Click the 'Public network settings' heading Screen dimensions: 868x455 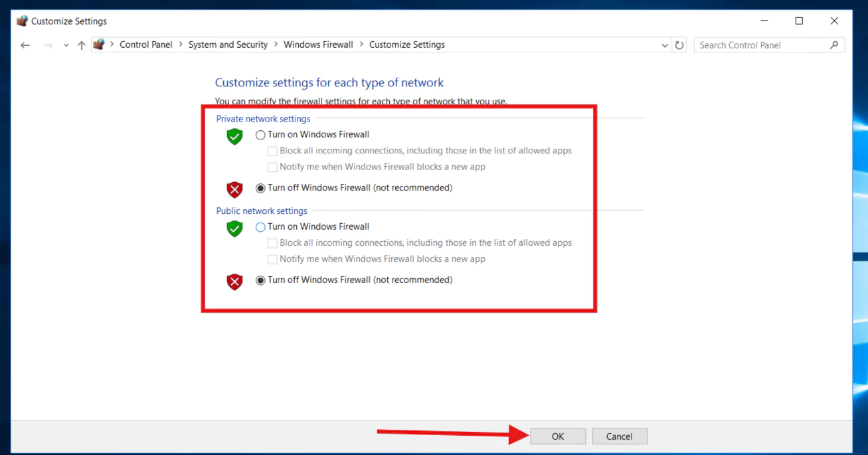pos(262,211)
